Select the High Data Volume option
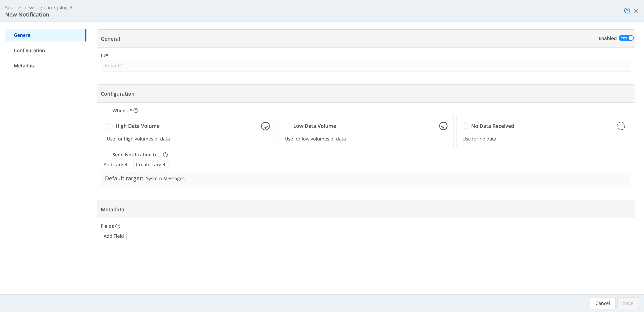 point(110,126)
